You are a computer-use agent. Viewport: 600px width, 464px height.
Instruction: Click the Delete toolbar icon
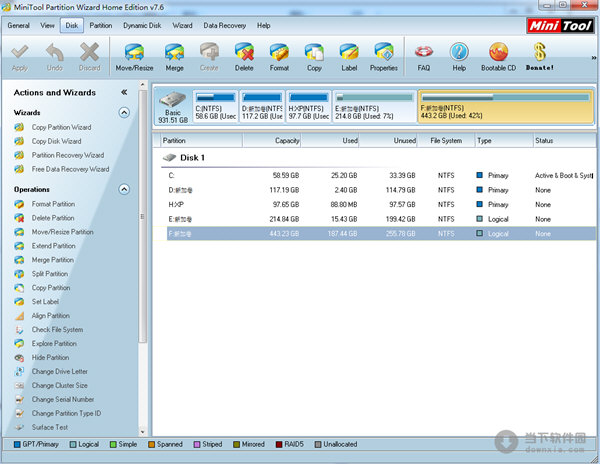click(x=244, y=52)
